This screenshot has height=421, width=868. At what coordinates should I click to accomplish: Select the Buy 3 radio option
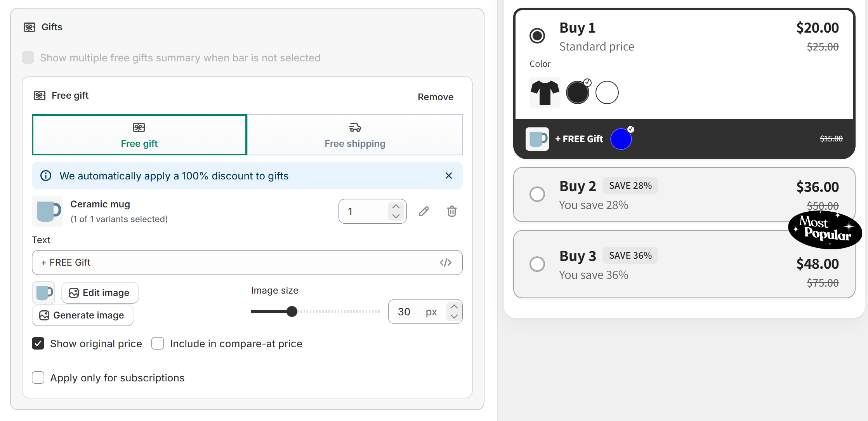click(537, 264)
